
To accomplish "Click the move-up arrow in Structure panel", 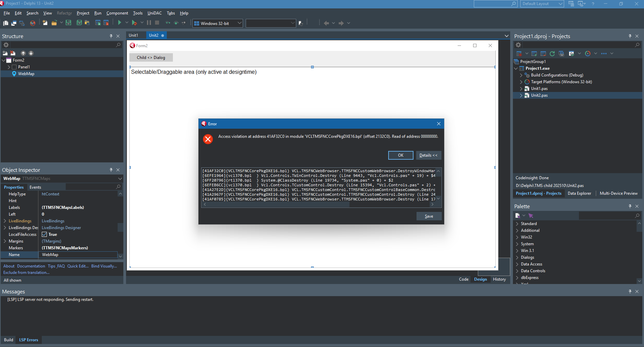I will 23,53.
